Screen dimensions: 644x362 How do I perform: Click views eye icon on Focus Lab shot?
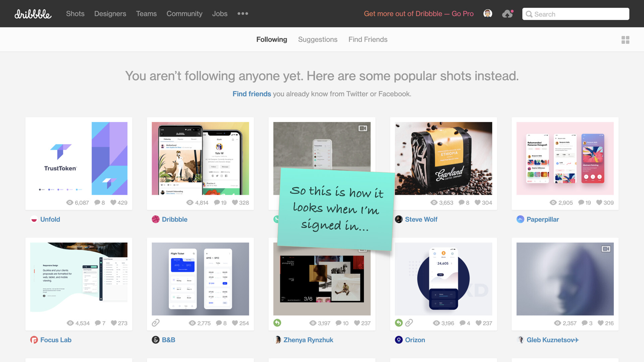pos(70,323)
